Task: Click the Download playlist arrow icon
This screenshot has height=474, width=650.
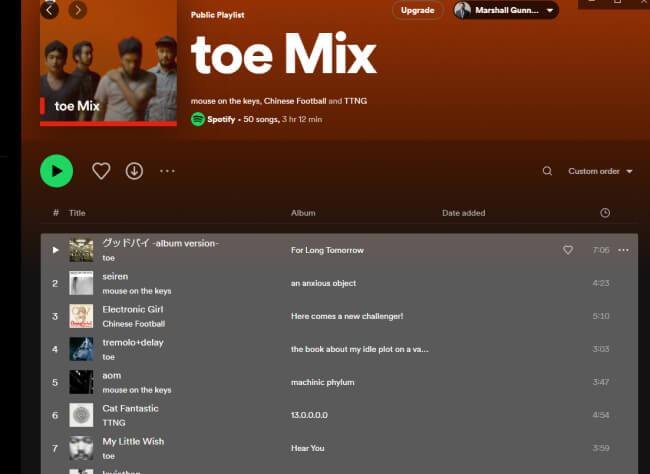Action: (x=134, y=171)
